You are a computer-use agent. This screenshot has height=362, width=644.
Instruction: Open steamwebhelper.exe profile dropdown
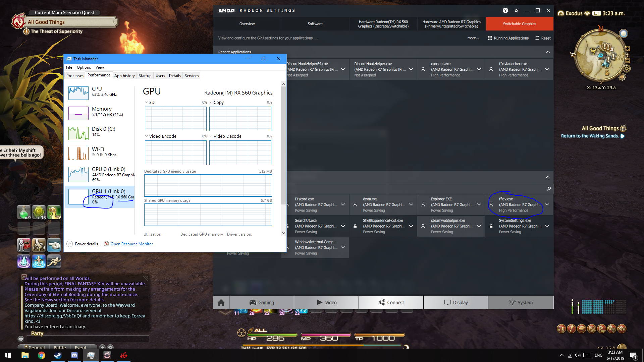[479, 226]
